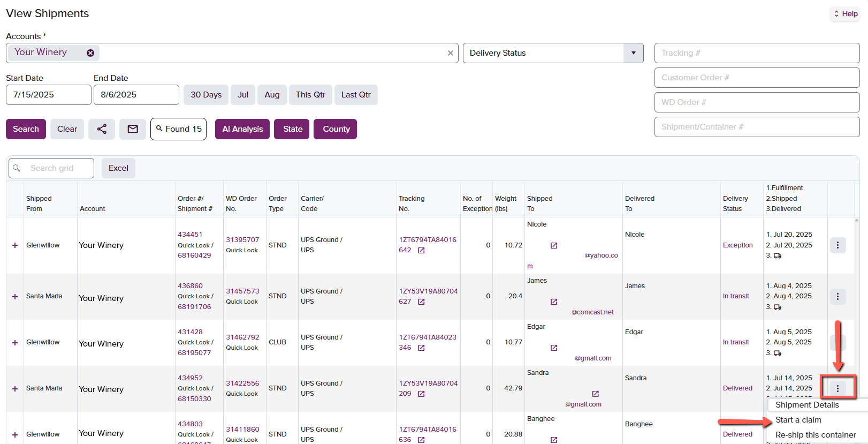
Task: Open actions menu for order 436860
Action: click(x=837, y=296)
